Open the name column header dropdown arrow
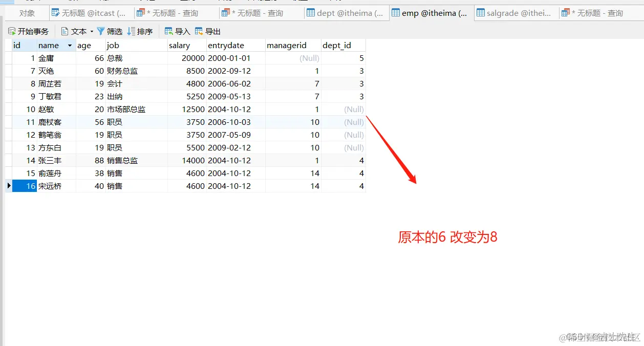The image size is (644, 346). coord(70,46)
